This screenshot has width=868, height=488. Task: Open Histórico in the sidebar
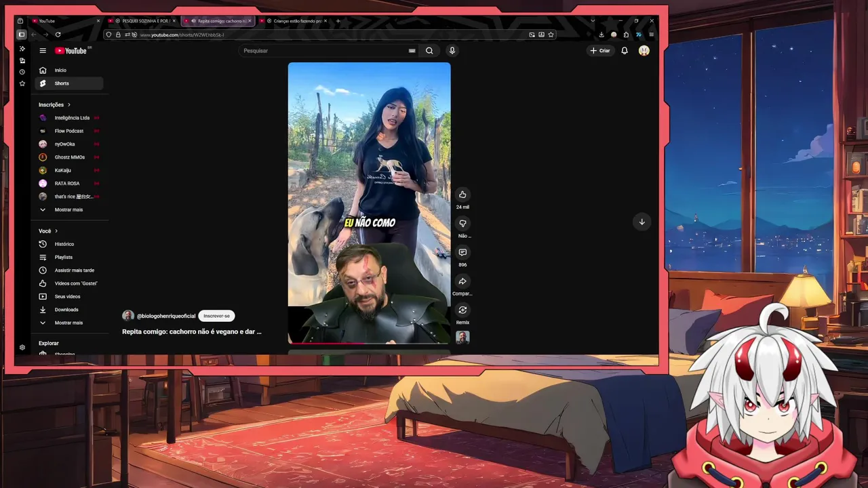click(x=71, y=244)
